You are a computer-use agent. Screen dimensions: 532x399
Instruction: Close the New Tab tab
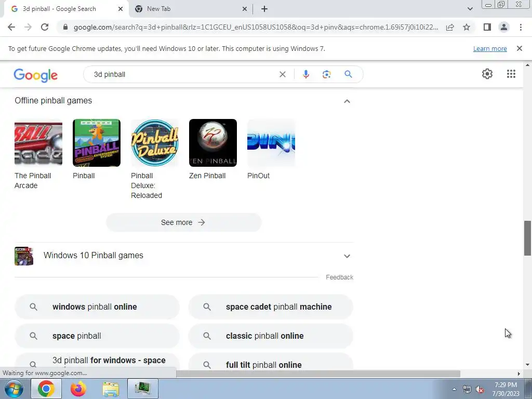[x=244, y=9]
